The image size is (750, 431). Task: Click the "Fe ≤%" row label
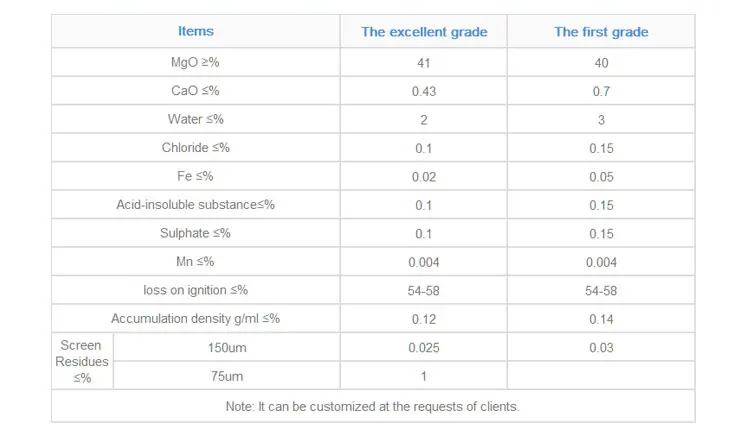click(x=195, y=177)
